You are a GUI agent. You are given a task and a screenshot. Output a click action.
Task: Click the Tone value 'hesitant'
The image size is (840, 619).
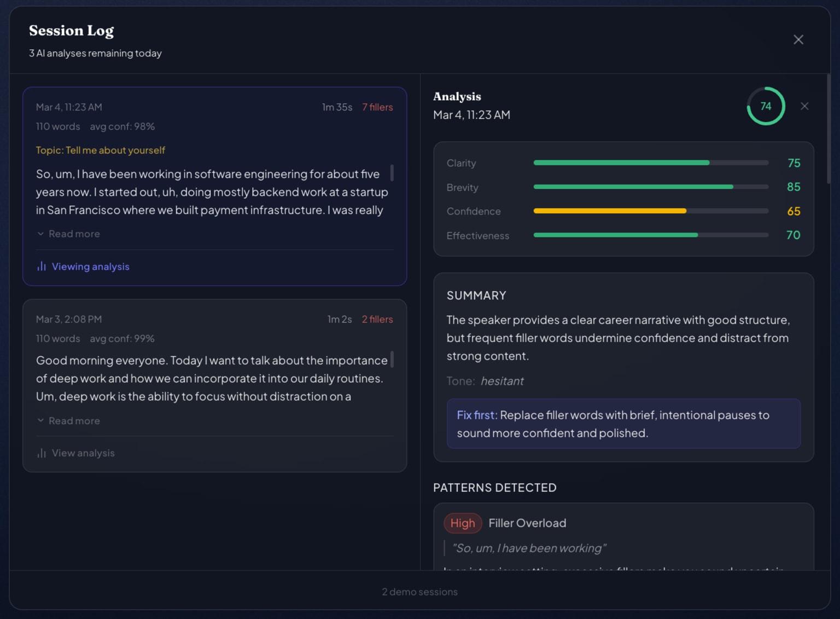pyautogui.click(x=502, y=381)
